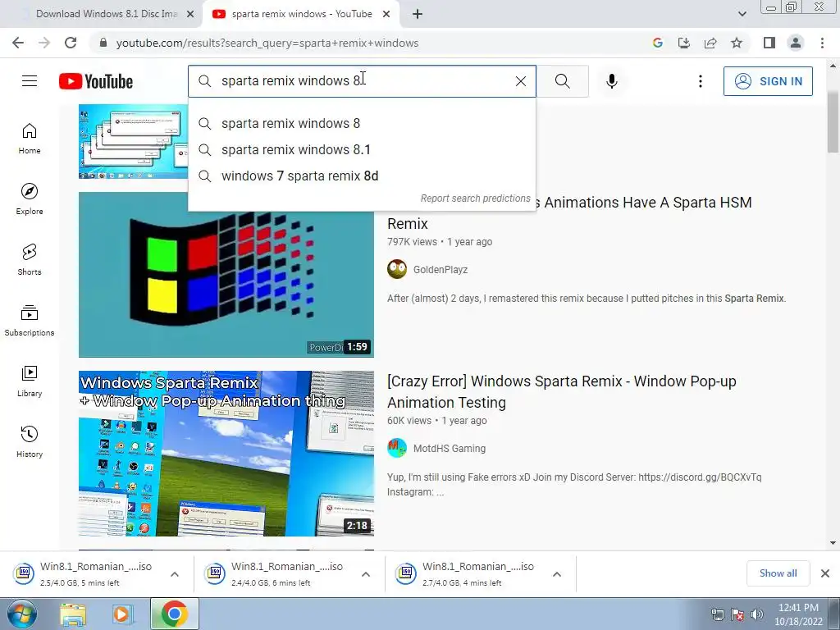The image size is (840, 630).
Task: Run the YouTube search with magnifier button
Action: [x=563, y=81]
